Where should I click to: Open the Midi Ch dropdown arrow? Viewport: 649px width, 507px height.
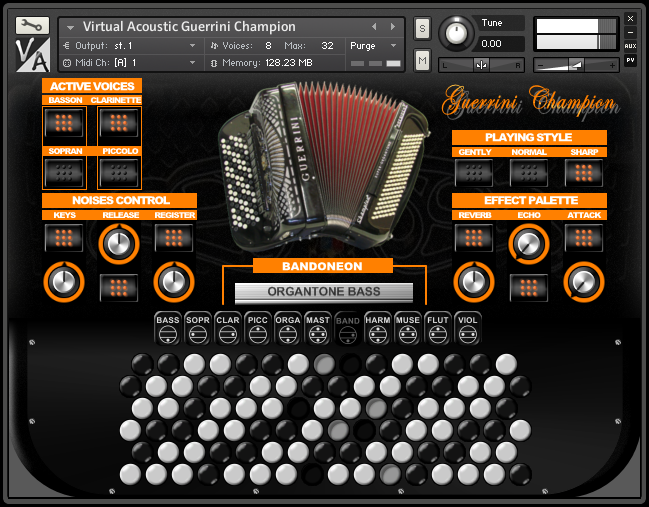pos(192,62)
